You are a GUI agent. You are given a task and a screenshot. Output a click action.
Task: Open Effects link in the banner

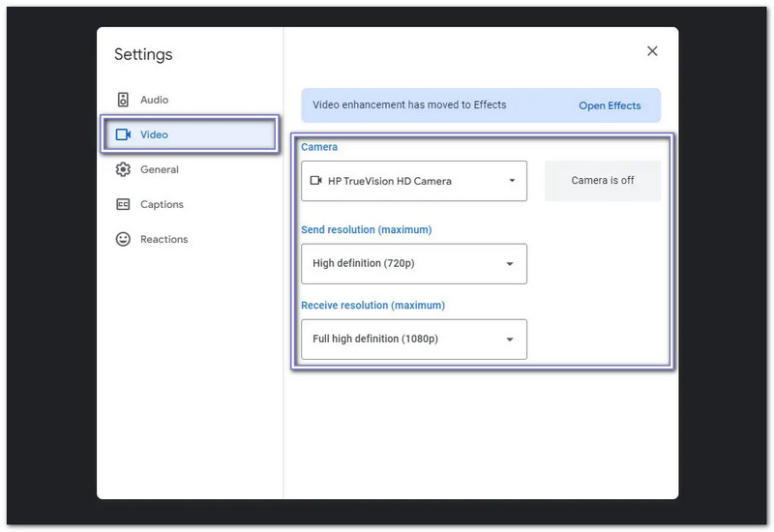point(610,105)
